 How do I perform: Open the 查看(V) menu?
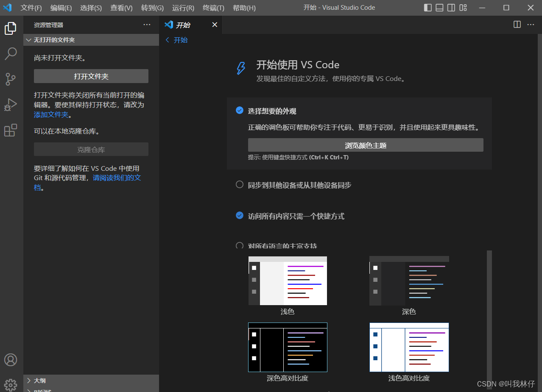click(121, 8)
